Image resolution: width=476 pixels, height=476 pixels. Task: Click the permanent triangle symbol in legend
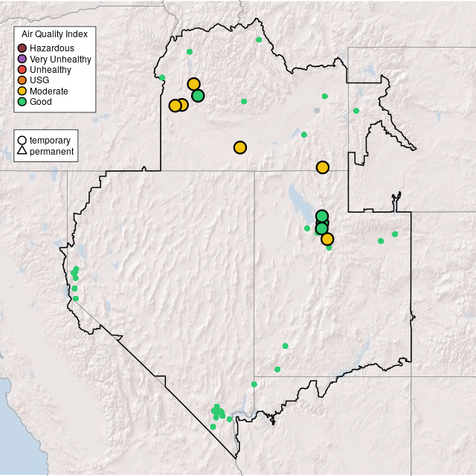pos(22,152)
